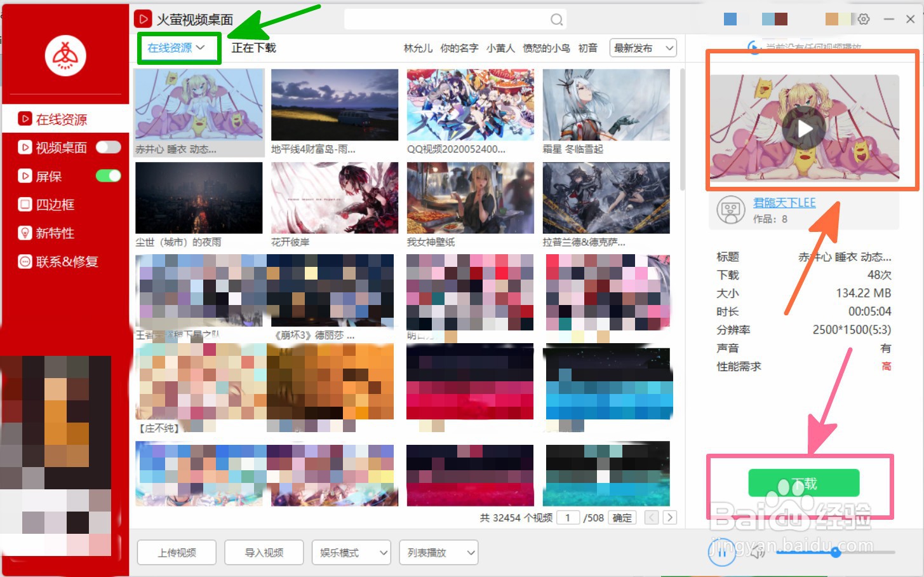The image size is (924, 577).
Task: Open the 最新发布 sort dropdown
Action: coord(643,48)
